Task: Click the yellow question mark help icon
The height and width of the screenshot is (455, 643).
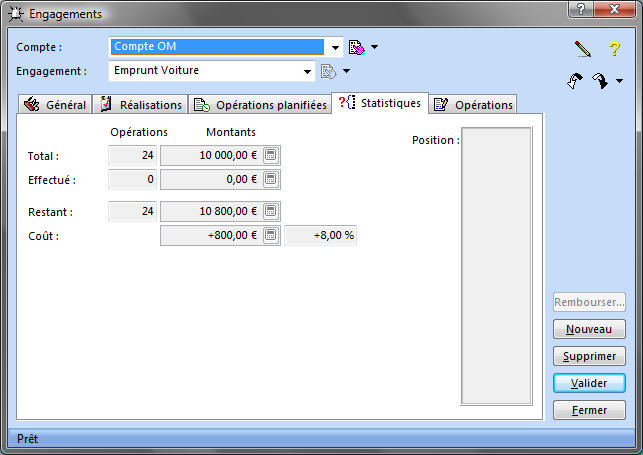Action: [615, 48]
